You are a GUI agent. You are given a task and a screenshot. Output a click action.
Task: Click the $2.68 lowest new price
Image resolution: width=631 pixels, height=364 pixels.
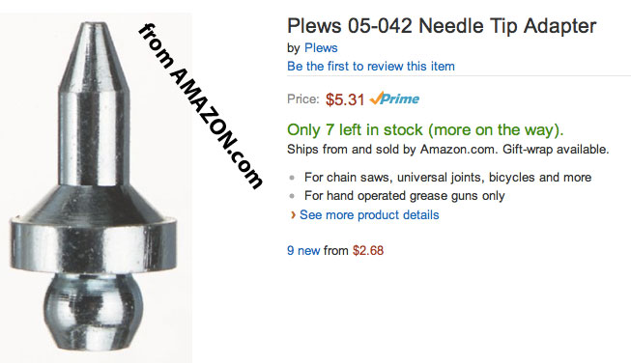pos(368,251)
